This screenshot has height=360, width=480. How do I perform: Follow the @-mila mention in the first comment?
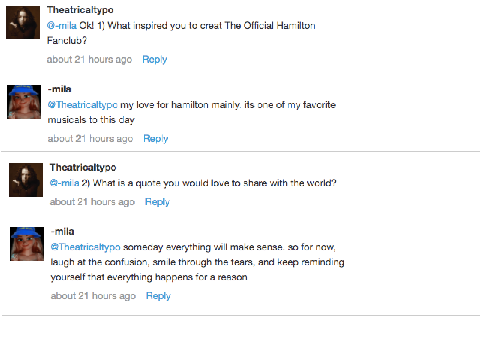point(62,26)
